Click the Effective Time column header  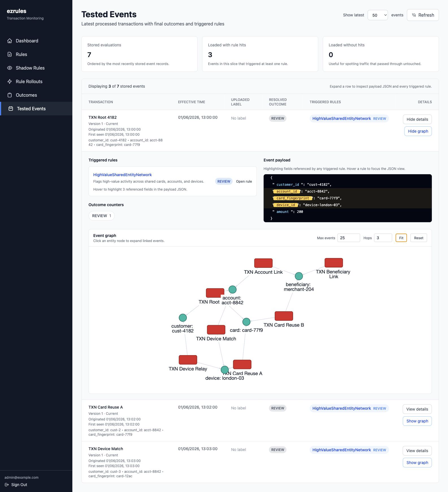191,102
